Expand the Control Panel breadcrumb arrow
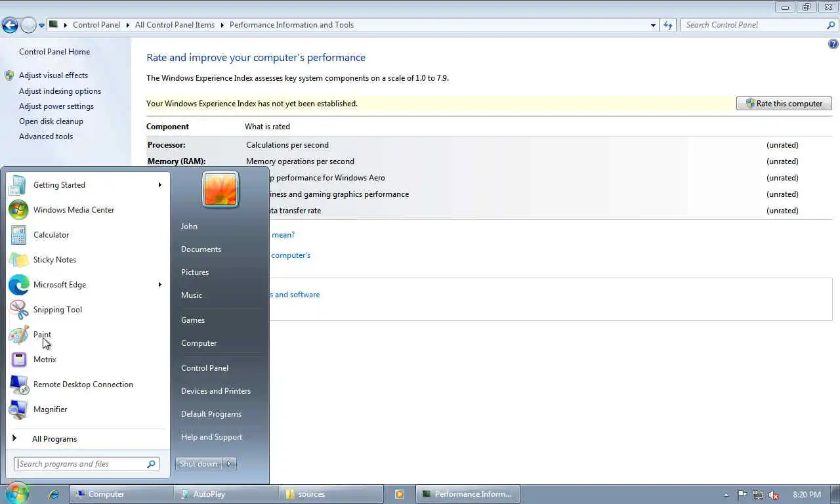Image resolution: width=840 pixels, height=504 pixels. coord(127,25)
